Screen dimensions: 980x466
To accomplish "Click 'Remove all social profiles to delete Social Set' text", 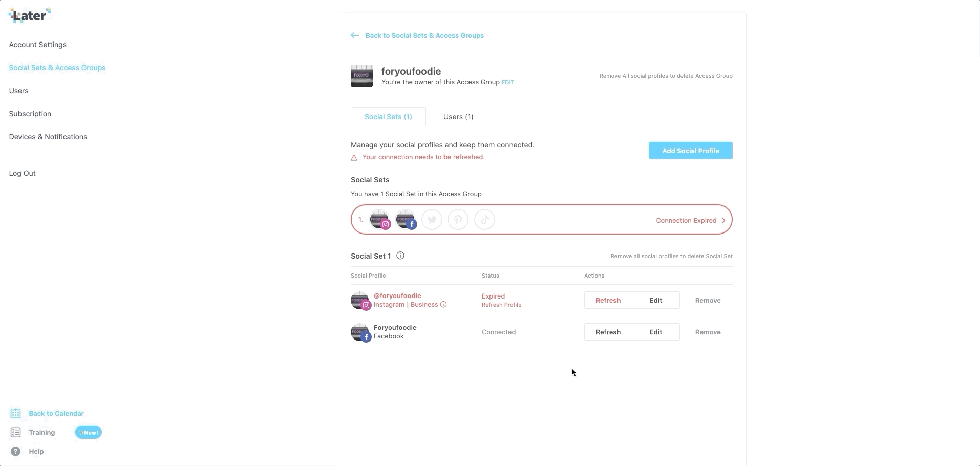I will [671, 256].
